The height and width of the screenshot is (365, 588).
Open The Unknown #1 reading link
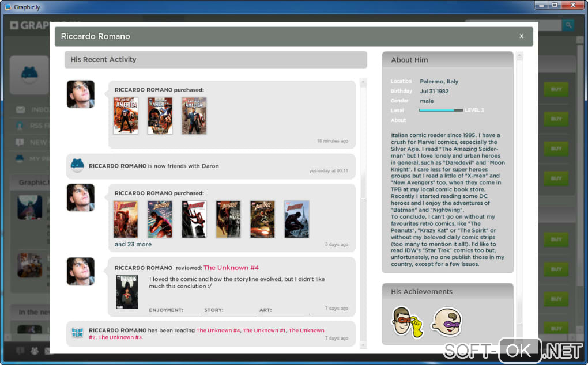[x=264, y=330]
